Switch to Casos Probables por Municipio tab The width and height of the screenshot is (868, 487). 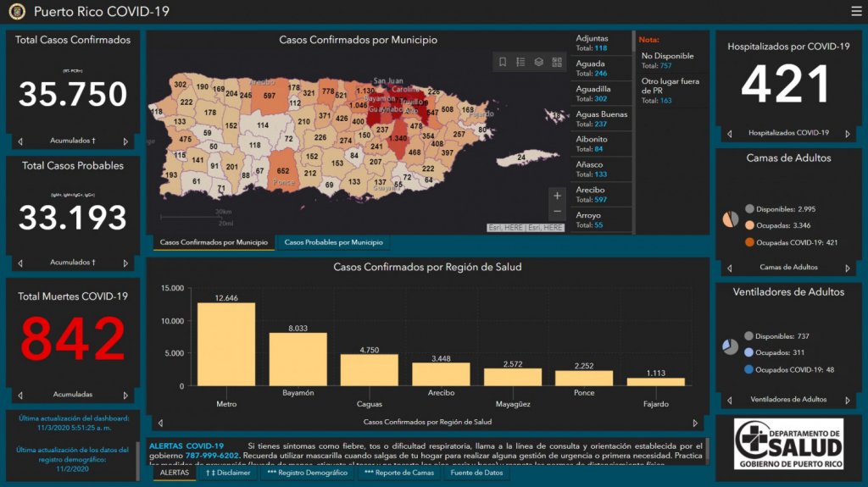[332, 243]
